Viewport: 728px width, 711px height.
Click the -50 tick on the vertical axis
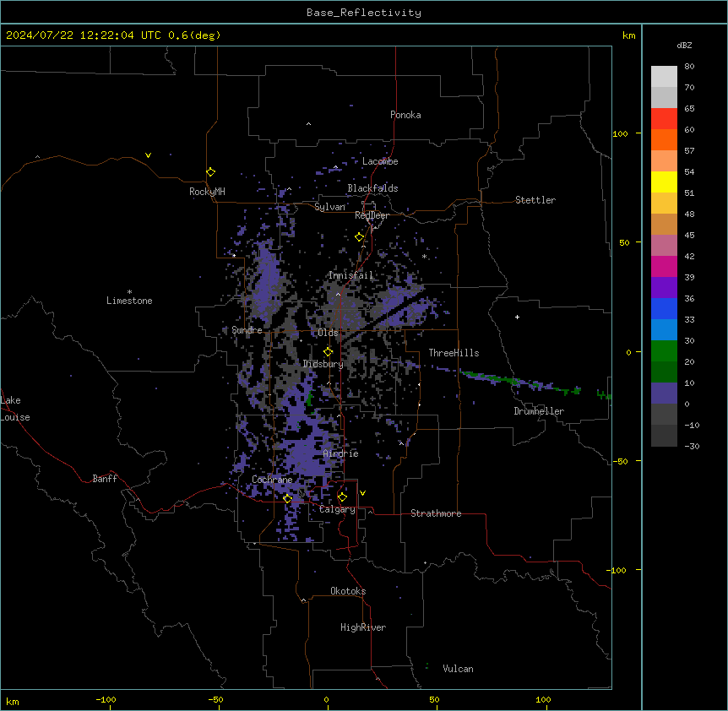(x=620, y=461)
